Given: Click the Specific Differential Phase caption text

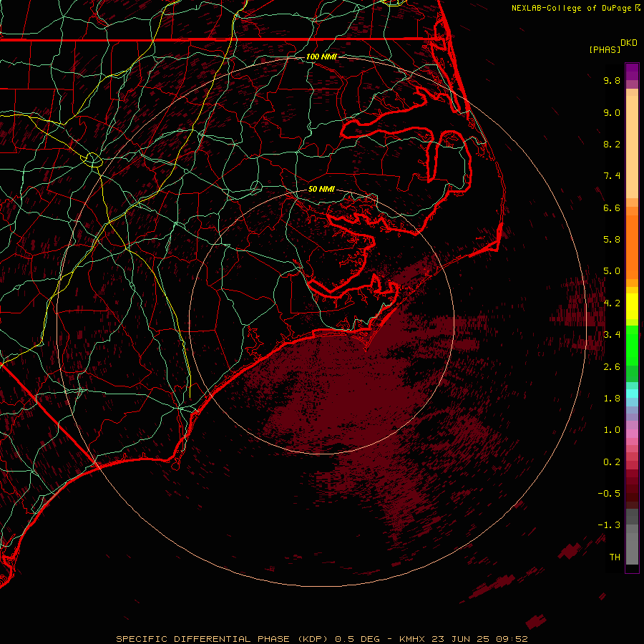Looking at the screenshot, I should (x=321, y=639).
